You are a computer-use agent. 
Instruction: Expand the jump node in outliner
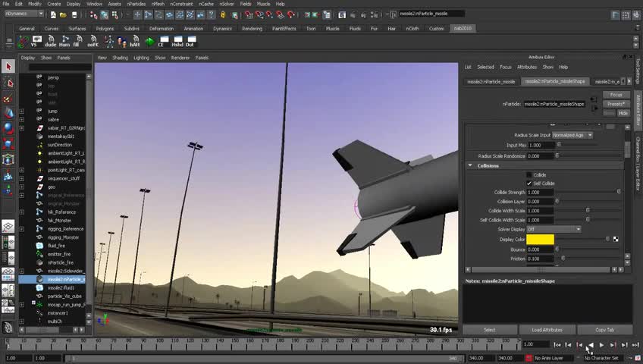(x=22, y=111)
